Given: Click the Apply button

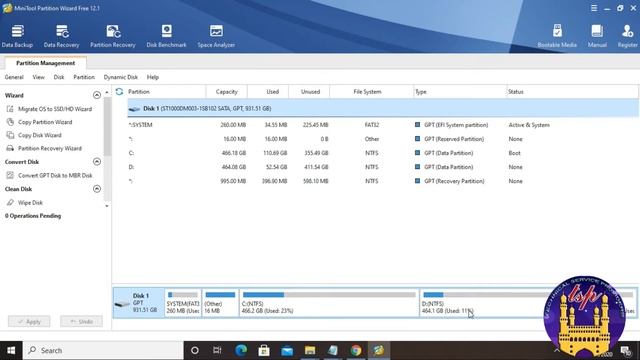Looking at the screenshot, I should tap(29, 322).
